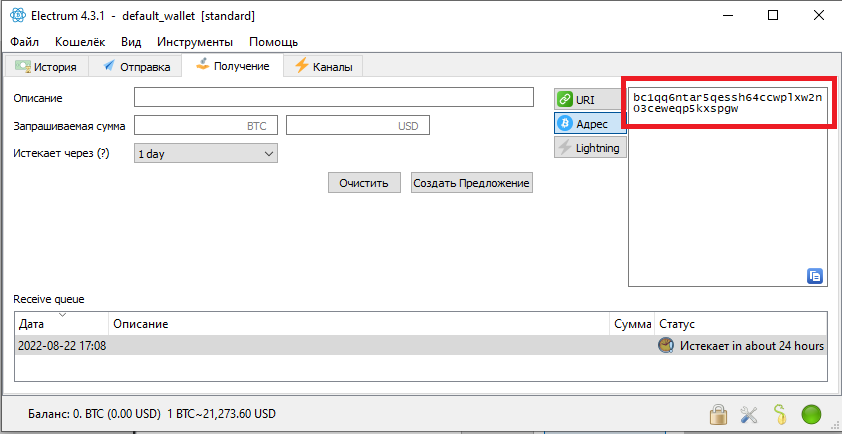Switch to the Lightning request view
Viewport: 842px width, 434px height.
coord(589,148)
